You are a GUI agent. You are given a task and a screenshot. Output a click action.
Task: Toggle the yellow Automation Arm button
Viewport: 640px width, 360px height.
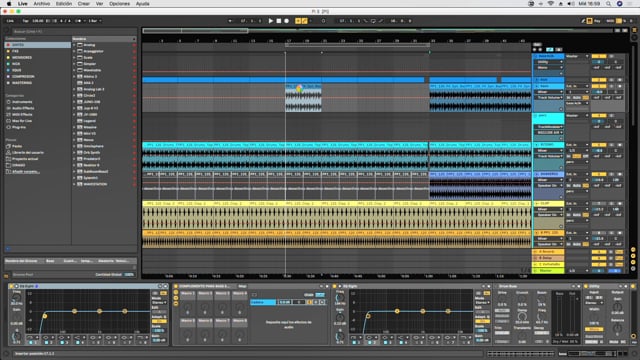(x=304, y=21)
